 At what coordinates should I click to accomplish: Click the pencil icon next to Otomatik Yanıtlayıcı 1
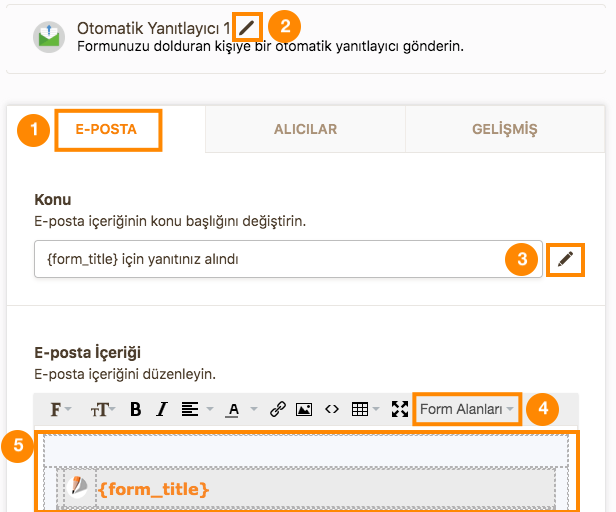coord(247,27)
